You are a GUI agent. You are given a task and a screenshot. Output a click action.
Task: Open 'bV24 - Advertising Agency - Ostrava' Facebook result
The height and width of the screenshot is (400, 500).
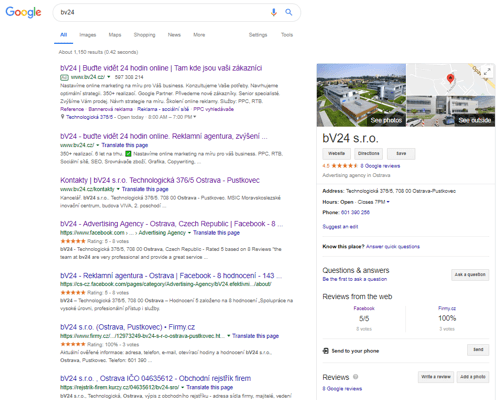(171, 224)
